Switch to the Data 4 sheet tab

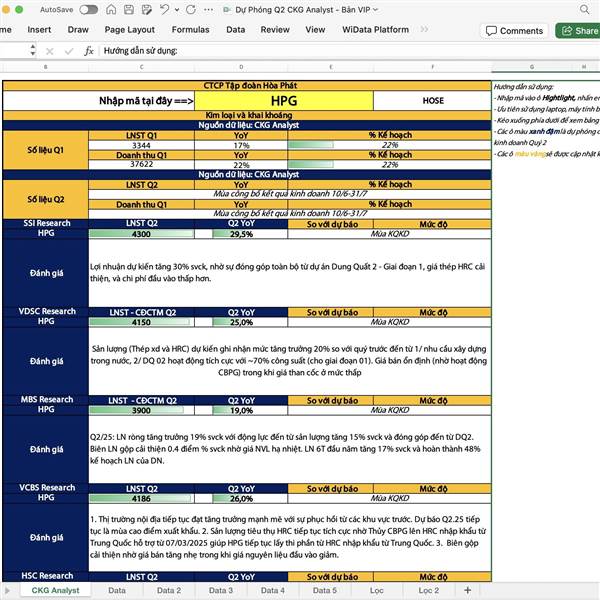pos(272,590)
